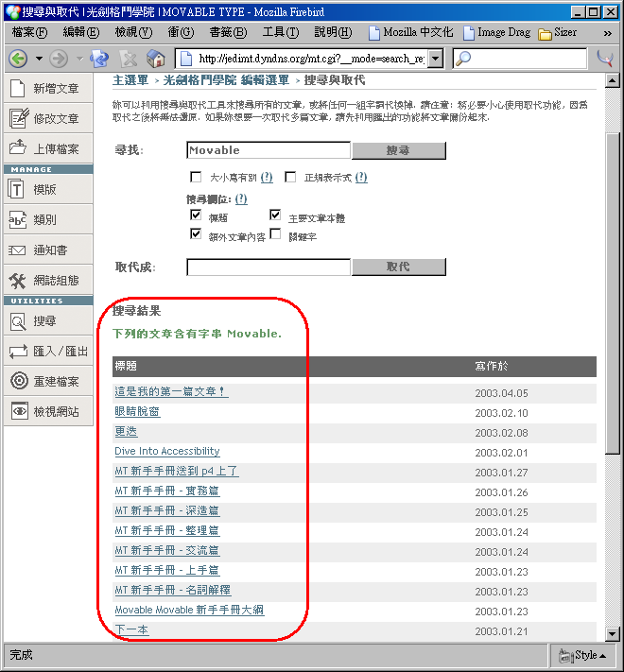Click the page scrollbar down arrow
Viewport: 624px width, 672px height.
tap(613, 633)
